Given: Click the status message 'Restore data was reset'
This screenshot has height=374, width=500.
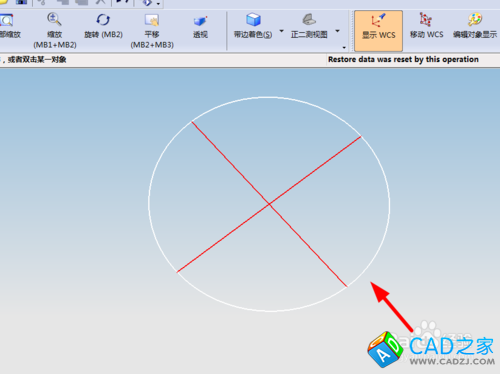Looking at the screenshot, I should 403,59.
